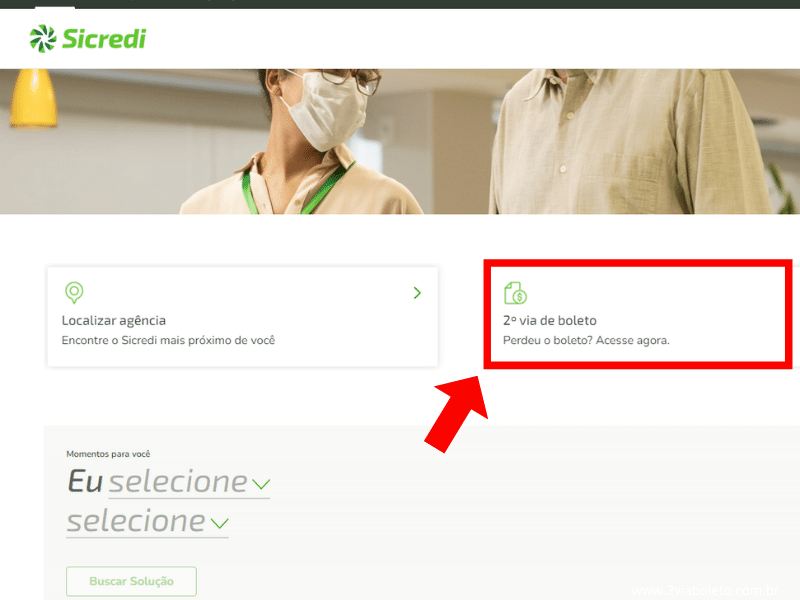Open the Localizar agência card title
Screen dimensions: 800x600
[114, 320]
